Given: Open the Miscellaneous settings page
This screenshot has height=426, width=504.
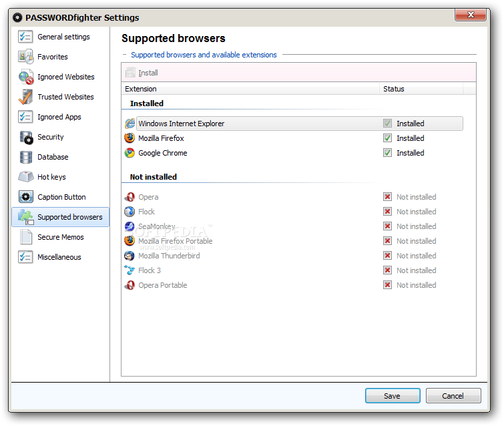Looking at the screenshot, I should pos(61,257).
